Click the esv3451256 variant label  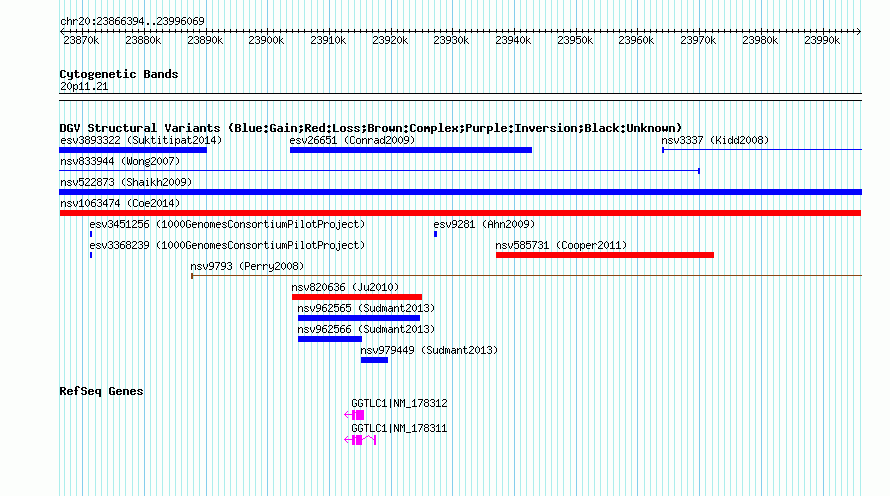227,224
